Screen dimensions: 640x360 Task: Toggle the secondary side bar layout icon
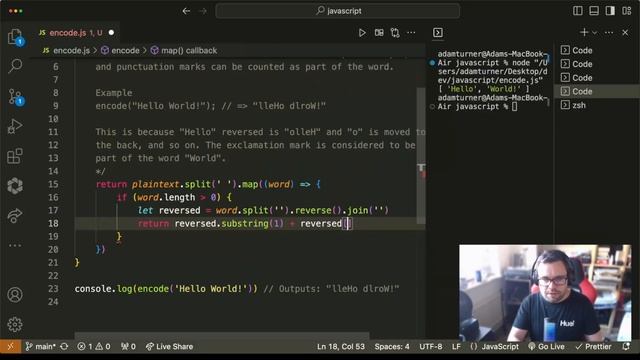pos(610,11)
